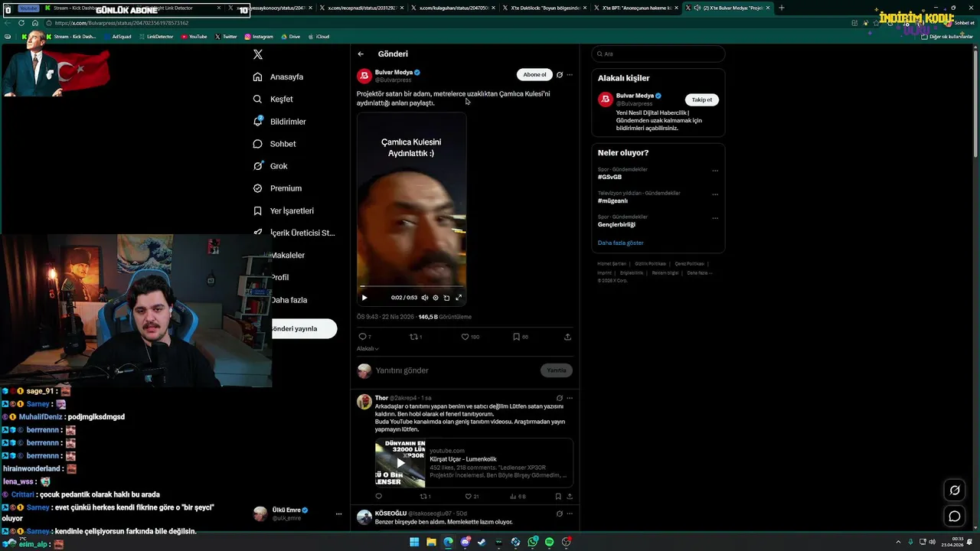Open Yer İşaretleri bookmarks
The image size is (980, 551).
(283, 210)
